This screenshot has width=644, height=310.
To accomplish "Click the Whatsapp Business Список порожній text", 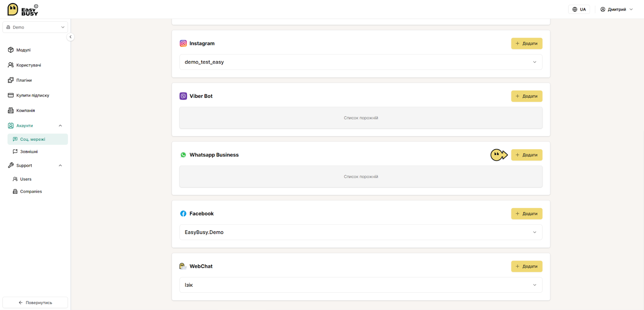I will (361, 177).
